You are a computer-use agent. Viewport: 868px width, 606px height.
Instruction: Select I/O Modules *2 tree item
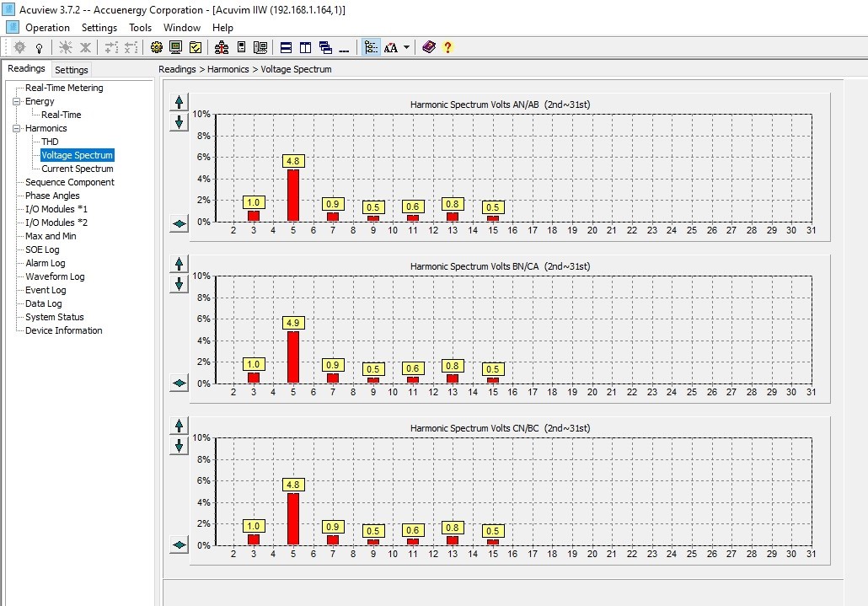pos(56,223)
